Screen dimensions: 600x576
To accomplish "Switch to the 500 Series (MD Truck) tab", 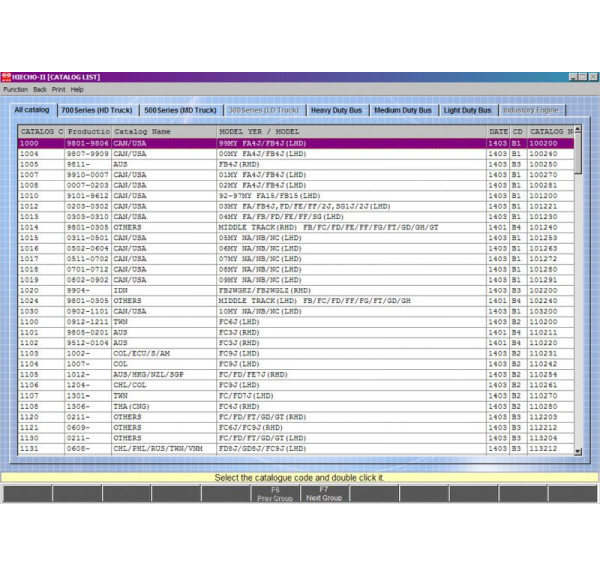I will coord(180,110).
